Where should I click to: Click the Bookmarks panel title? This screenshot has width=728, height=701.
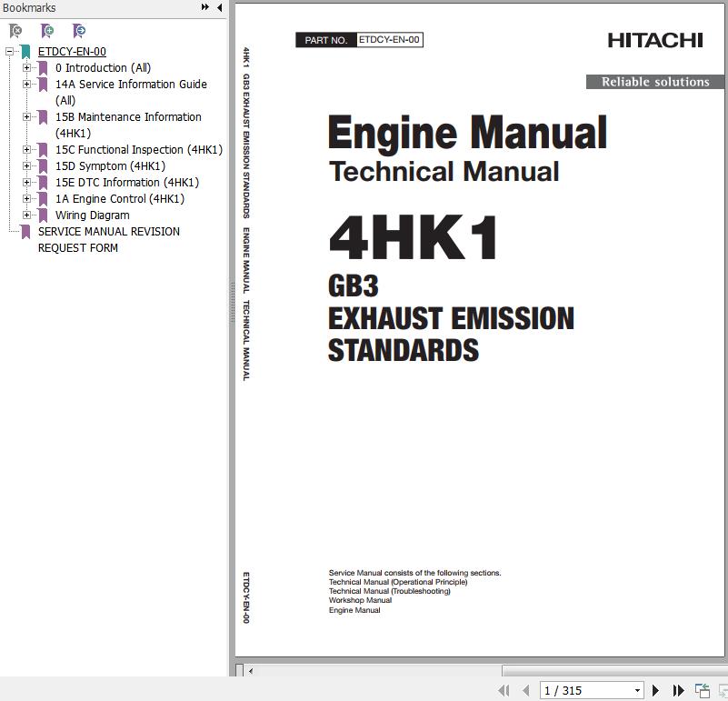(x=29, y=7)
